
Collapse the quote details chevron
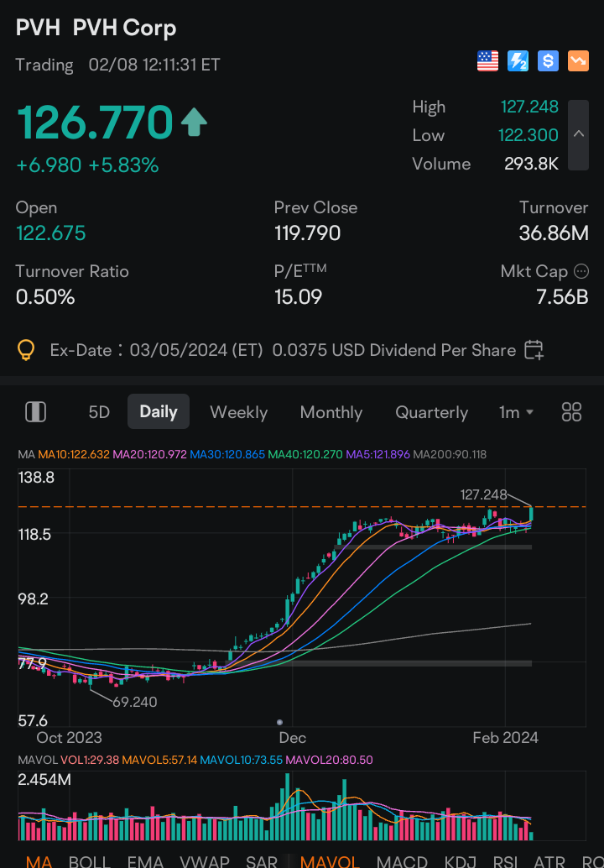tap(579, 134)
